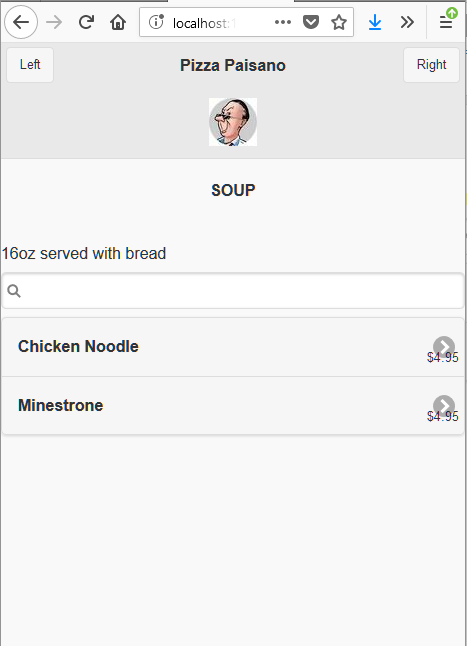
Task: Click the browser forward arrow
Action: (54, 22)
